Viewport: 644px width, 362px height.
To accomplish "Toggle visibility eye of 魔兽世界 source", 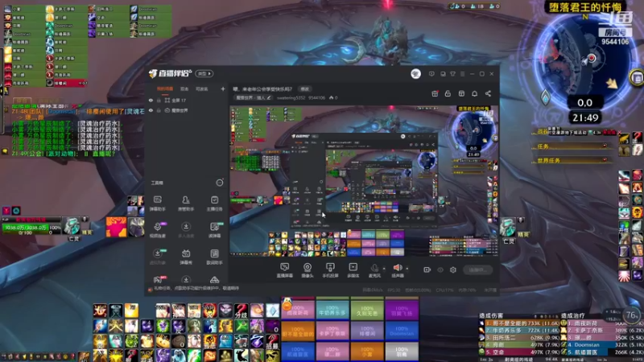I will [x=151, y=110].
